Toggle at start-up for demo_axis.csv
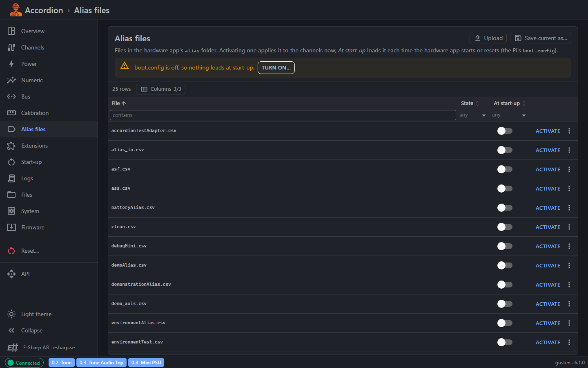Image resolution: width=588 pixels, height=368 pixels. pyautogui.click(x=505, y=304)
